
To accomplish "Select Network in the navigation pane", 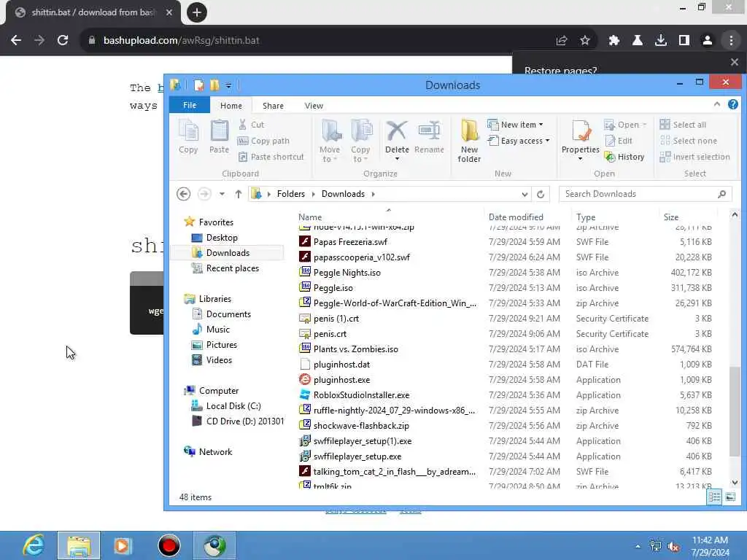I will click(208, 452).
